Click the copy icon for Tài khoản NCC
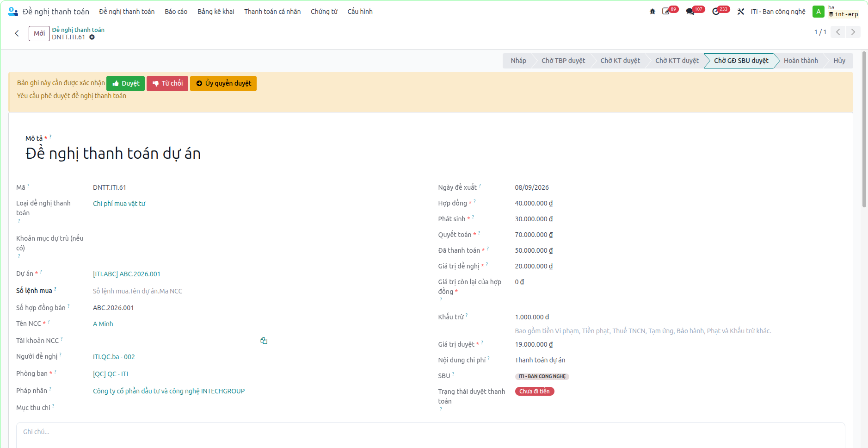 pyautogui.click(x=264, y=341)
